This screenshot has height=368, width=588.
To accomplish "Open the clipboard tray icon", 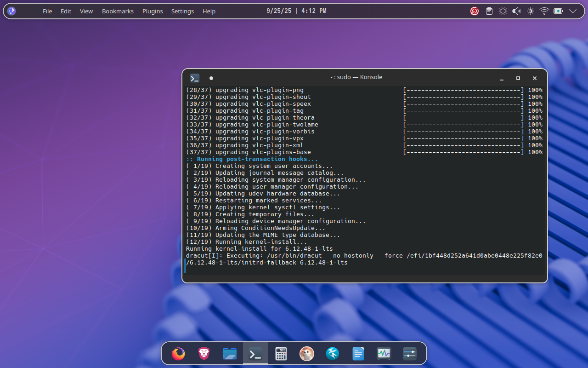I will [x=489, y=11].
